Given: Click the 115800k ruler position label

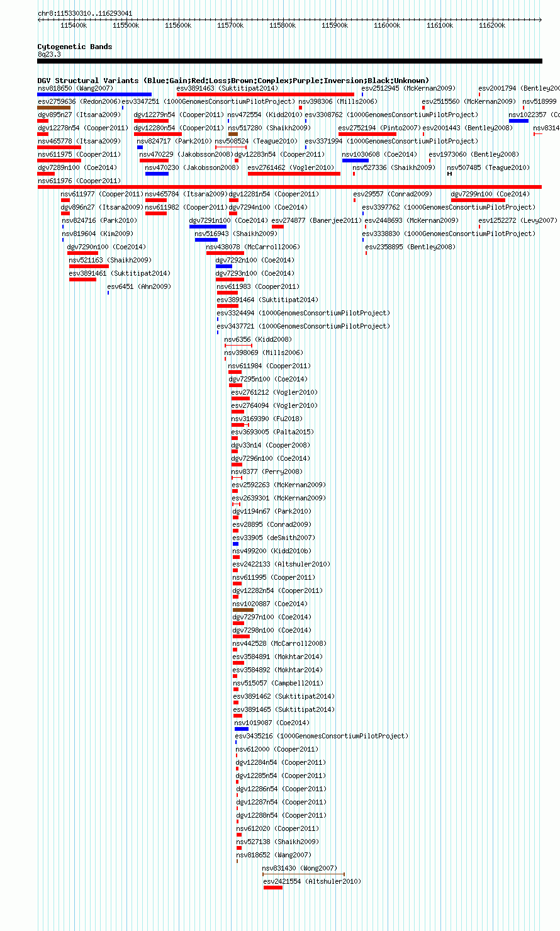Looking at the screenshot, I should click(283, 25).
